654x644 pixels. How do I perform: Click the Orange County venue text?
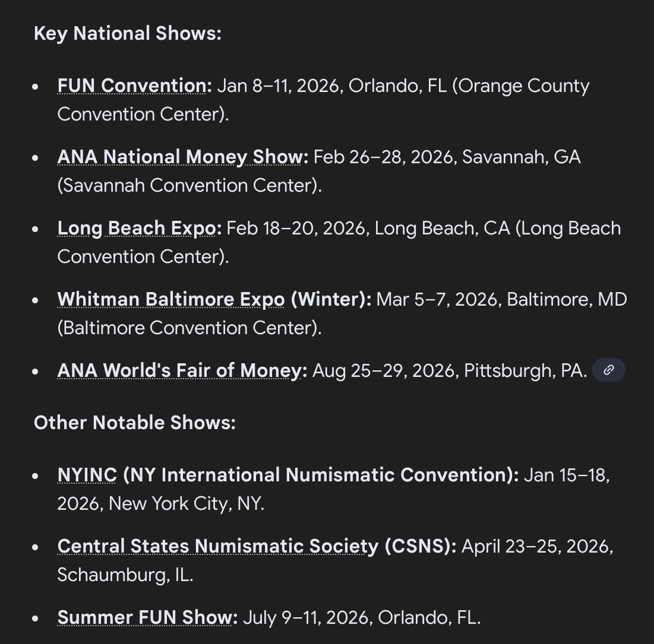520,86
